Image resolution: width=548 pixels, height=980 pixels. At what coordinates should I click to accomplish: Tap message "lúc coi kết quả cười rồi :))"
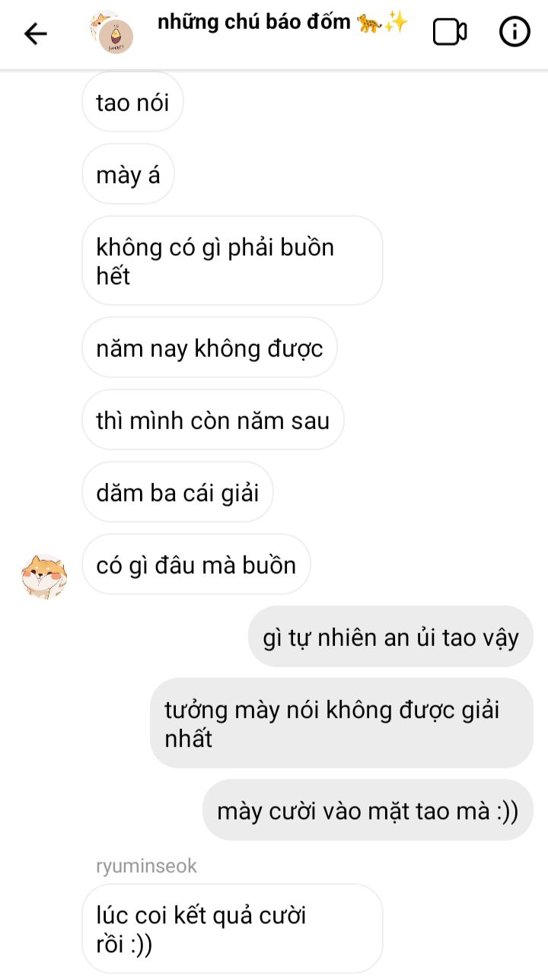pos(232,928)
